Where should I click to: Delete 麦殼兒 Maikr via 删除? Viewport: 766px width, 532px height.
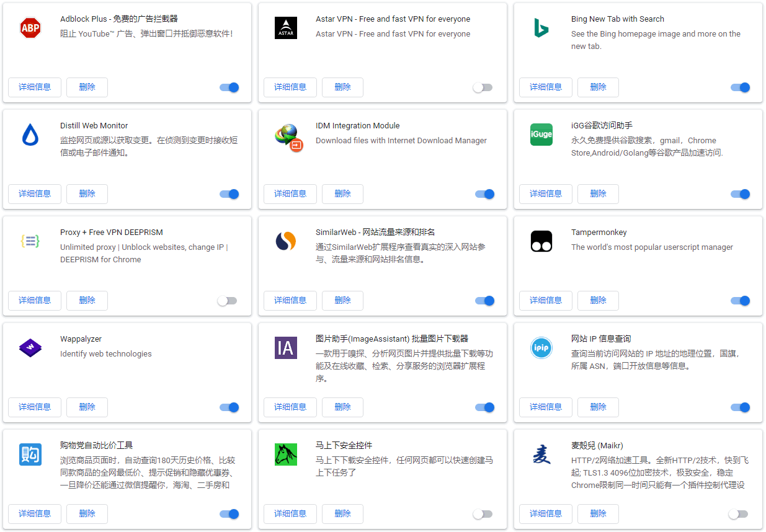[599, 514]
